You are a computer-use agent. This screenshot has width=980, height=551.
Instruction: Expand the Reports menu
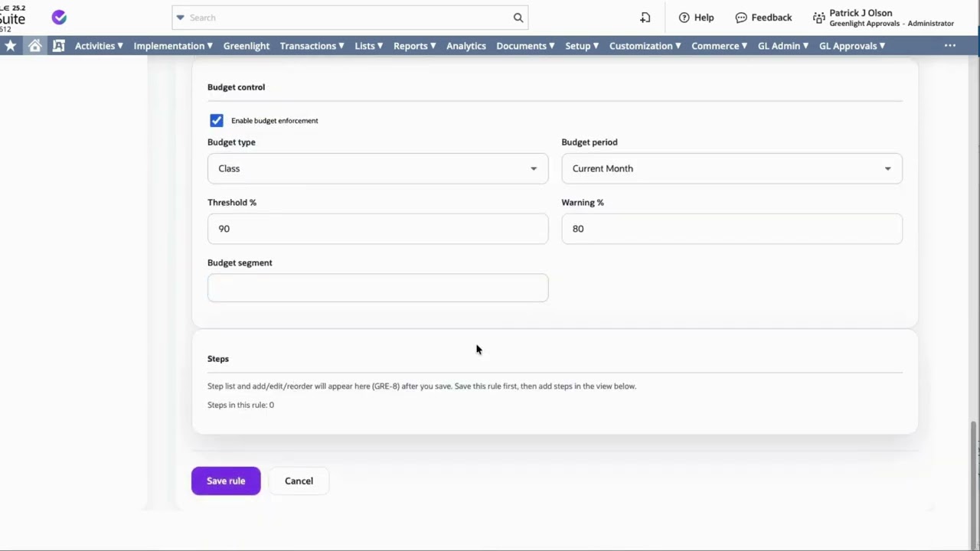point(414,46)
